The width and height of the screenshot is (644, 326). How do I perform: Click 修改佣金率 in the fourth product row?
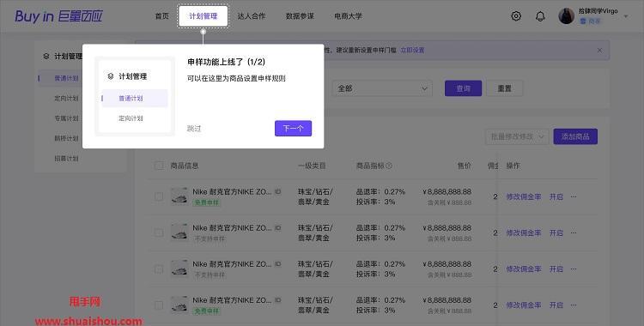pyautogui.click(x=524, y=305)
